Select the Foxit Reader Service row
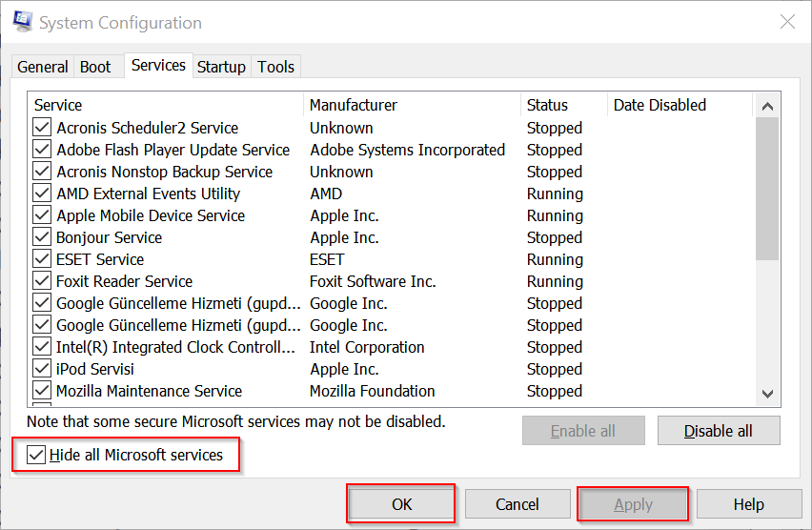Screen dimensions: 812x530 click(125, 281)
